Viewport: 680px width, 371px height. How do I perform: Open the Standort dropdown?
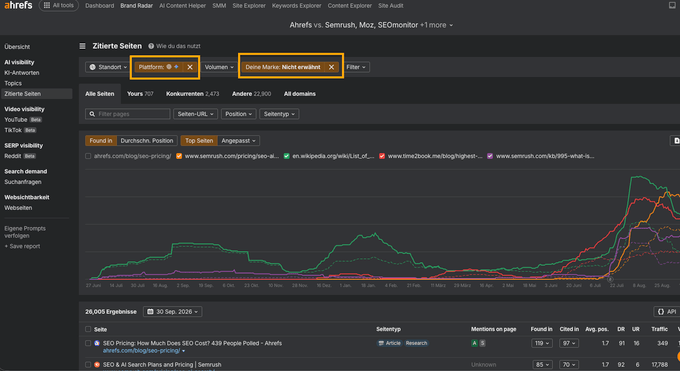point(108,67)
